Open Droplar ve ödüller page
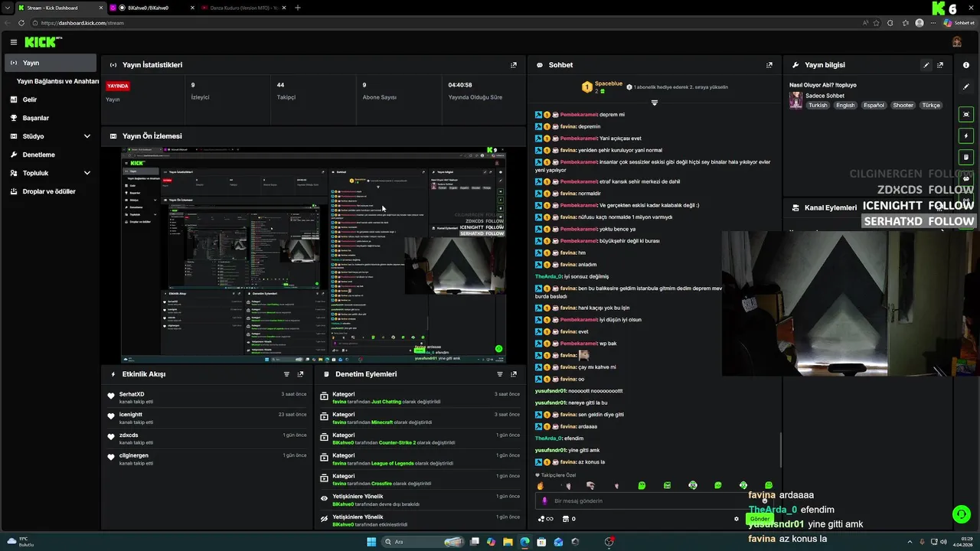 pyautogui.click(x=51, y=191)
